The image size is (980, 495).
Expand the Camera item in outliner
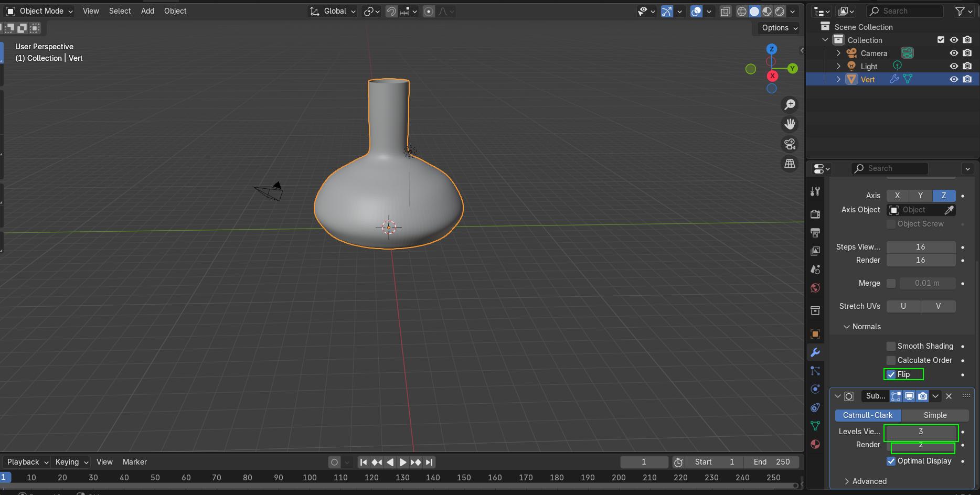pyautogui.click(x=838, y=53)
